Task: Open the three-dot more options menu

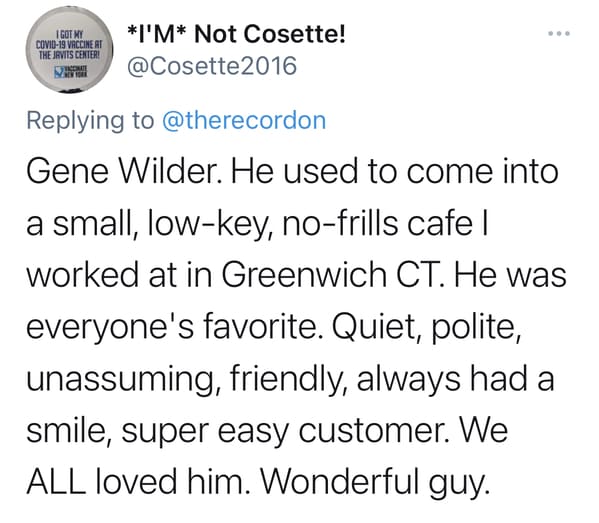Action: pyautogui.click(x=559, y=34)
